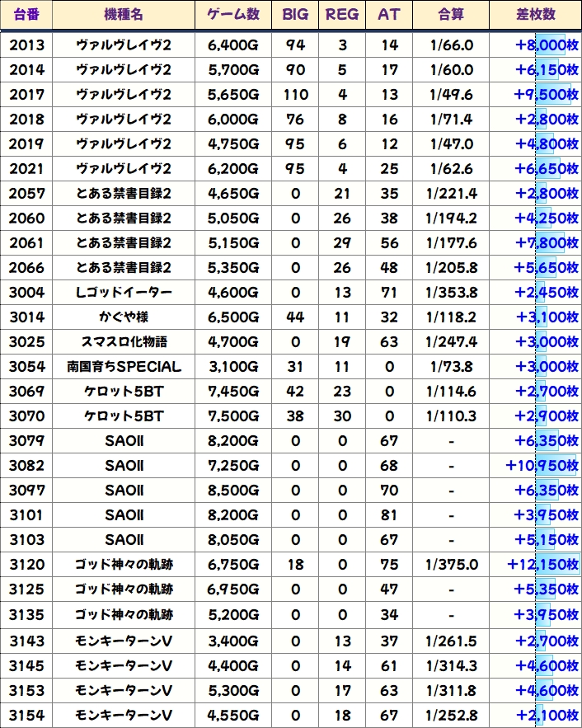Click the 3,100G game count
This screenshot has height=728, width=582.
tap(233, 367)
